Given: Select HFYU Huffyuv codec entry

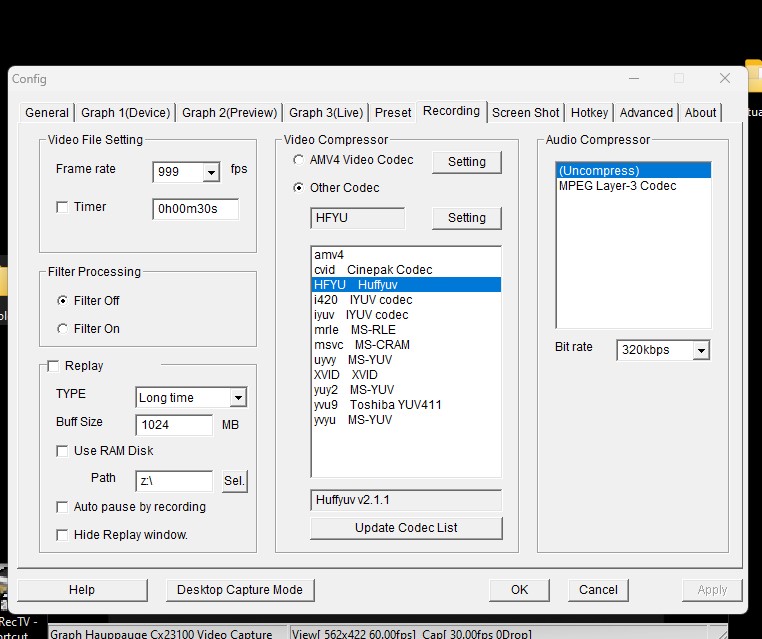Looking at the screenshot, I should (x=406, y=285).
